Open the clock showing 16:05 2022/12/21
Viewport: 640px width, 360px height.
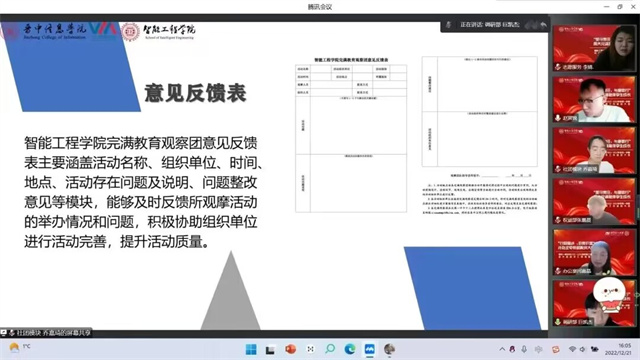coord(618,349)
